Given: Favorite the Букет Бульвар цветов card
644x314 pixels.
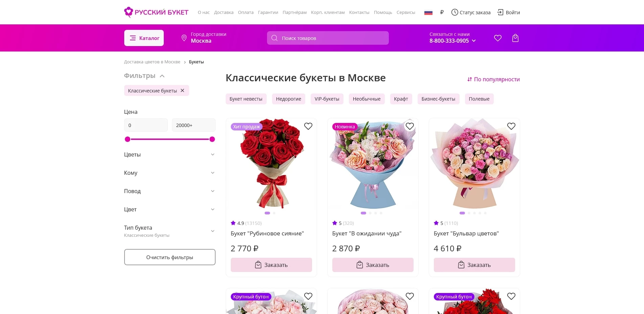Looking at the screenshot, I should [511, 126].
